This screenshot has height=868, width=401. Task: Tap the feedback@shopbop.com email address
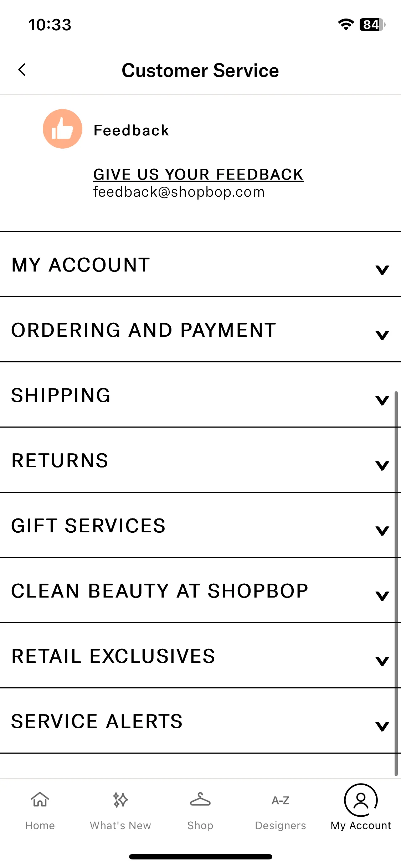(x=179, y=192)
